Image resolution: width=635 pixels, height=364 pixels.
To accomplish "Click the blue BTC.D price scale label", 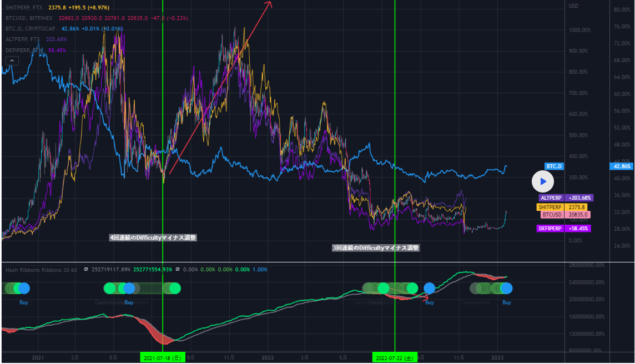I will tap(554, 166).
